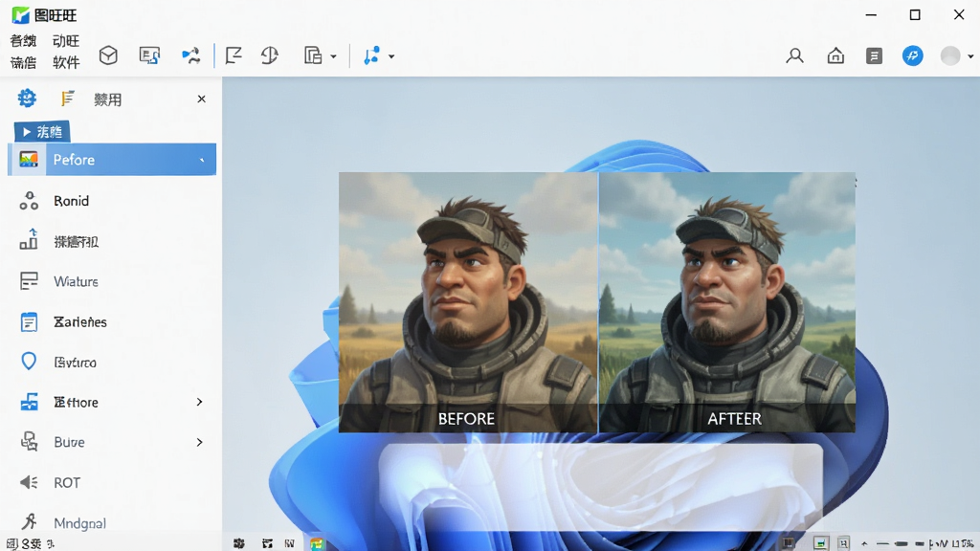The image size is (980, 551).
Task: Select the highlighted Pefore sidebar item
Action: [112, 160]
